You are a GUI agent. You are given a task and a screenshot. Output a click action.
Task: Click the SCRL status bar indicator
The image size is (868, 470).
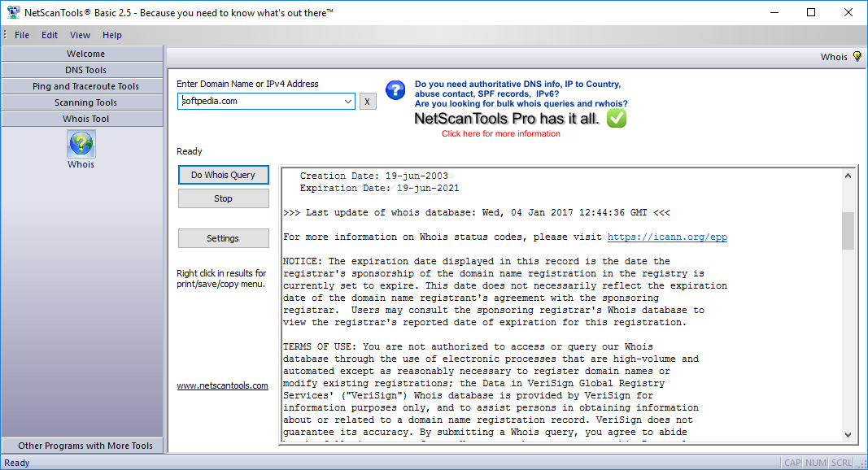click(x=842, y=463)
